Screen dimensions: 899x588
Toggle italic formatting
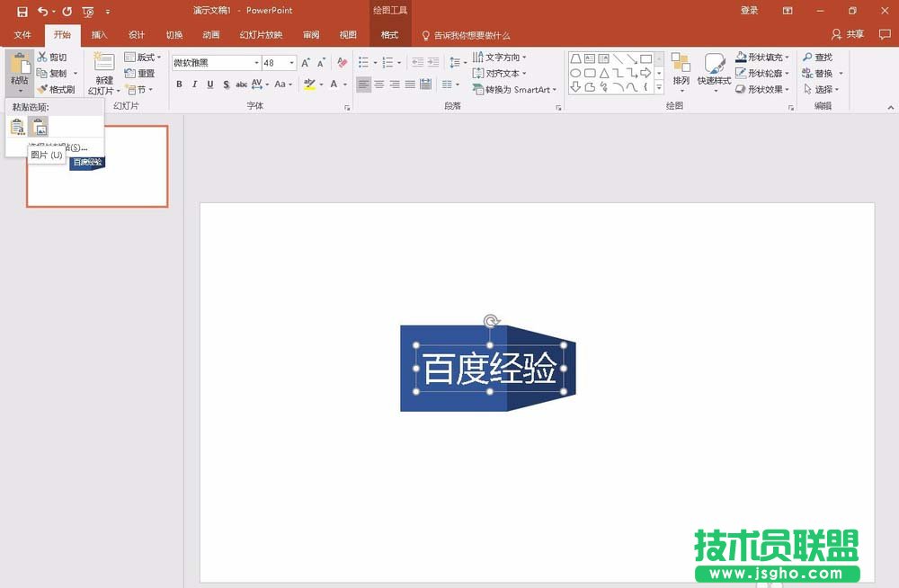click(x=194, y=85)
